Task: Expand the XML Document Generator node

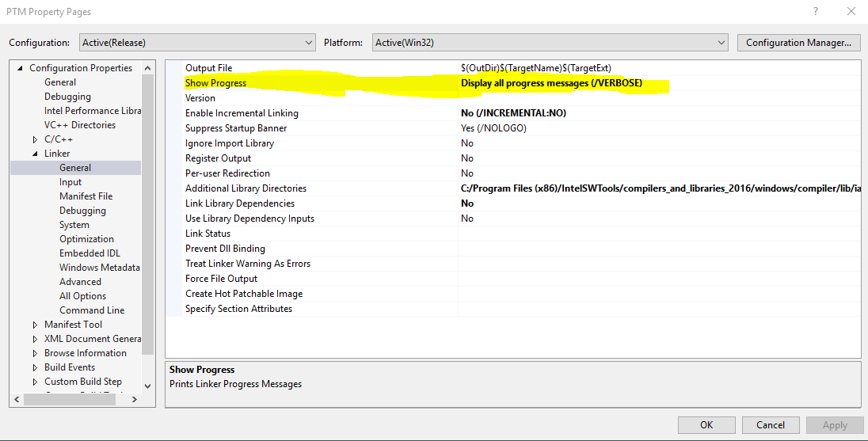Action: [36, 339]
